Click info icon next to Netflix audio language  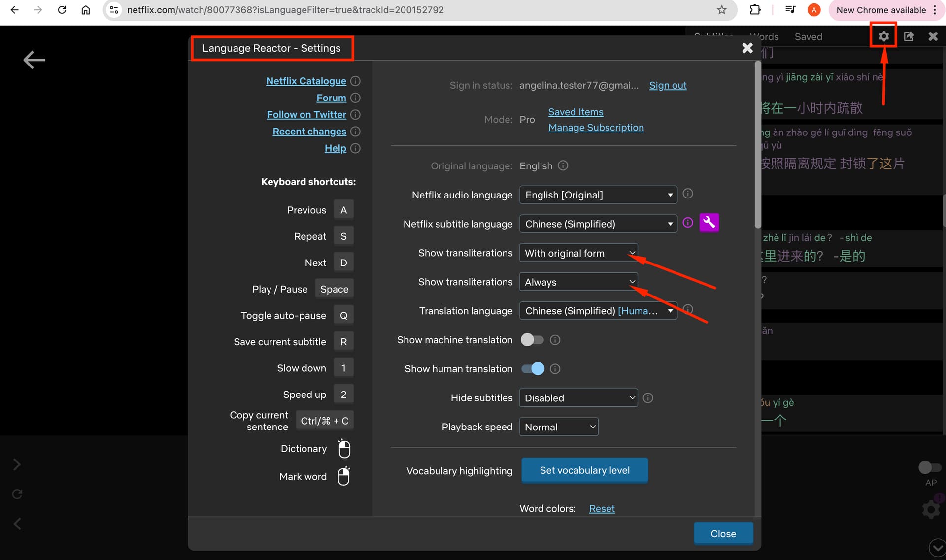[x=688, y=194]
